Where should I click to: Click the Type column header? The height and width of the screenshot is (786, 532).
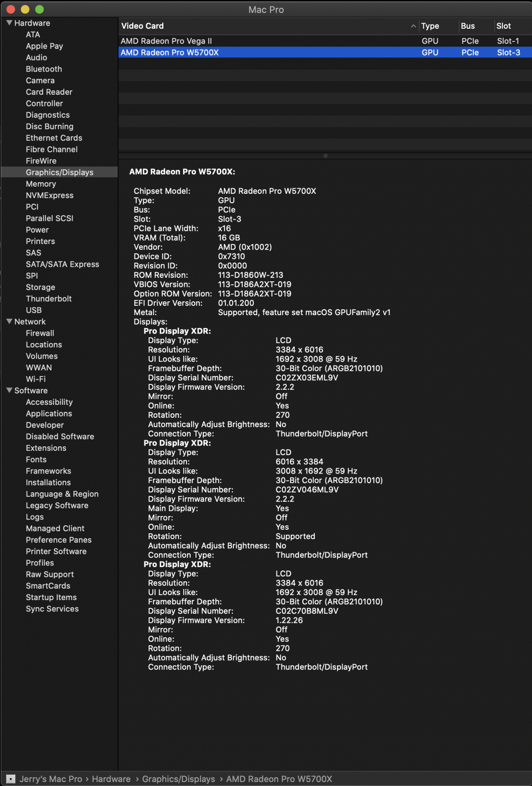(x=430, y=26)
